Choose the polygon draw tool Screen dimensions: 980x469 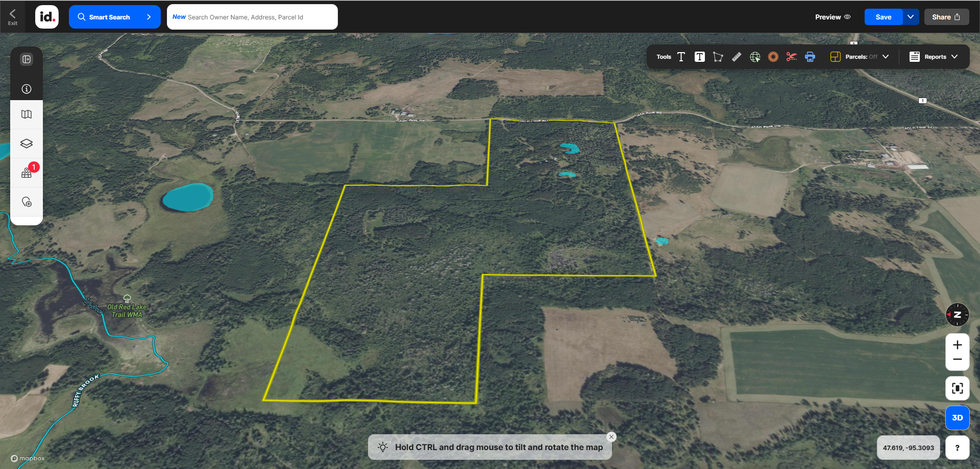(718, 57)
